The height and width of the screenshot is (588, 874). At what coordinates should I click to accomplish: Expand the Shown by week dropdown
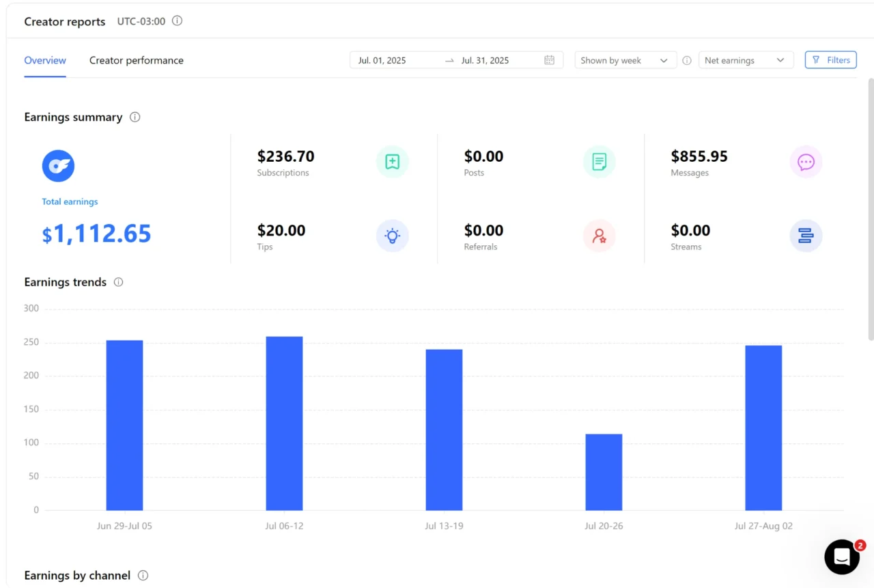click(625, 60)
